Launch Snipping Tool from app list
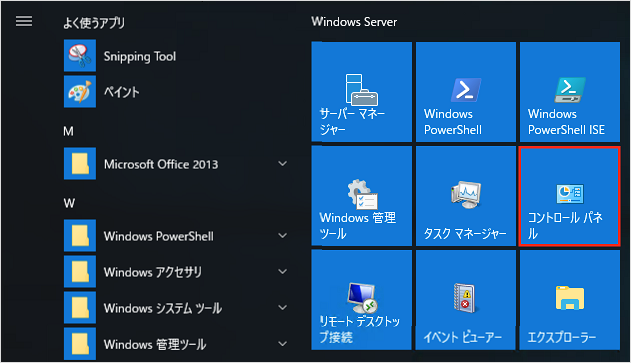Screen dimensions: 631x363 (177, 56)
